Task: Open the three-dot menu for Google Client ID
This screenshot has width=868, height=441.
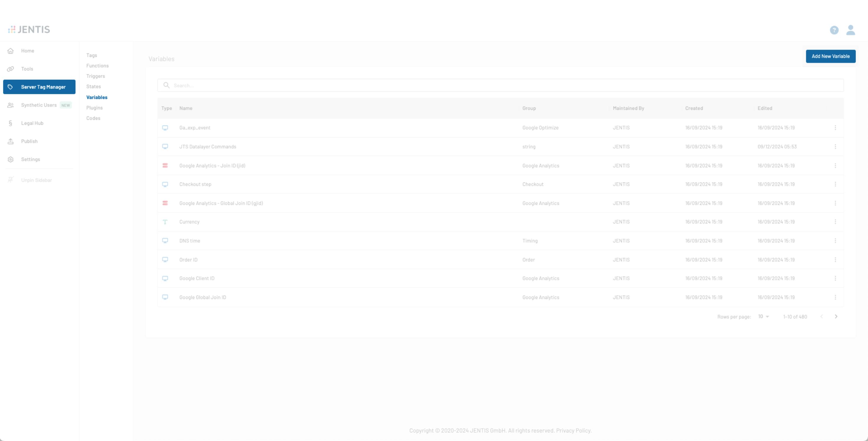Action: point(835,278)
